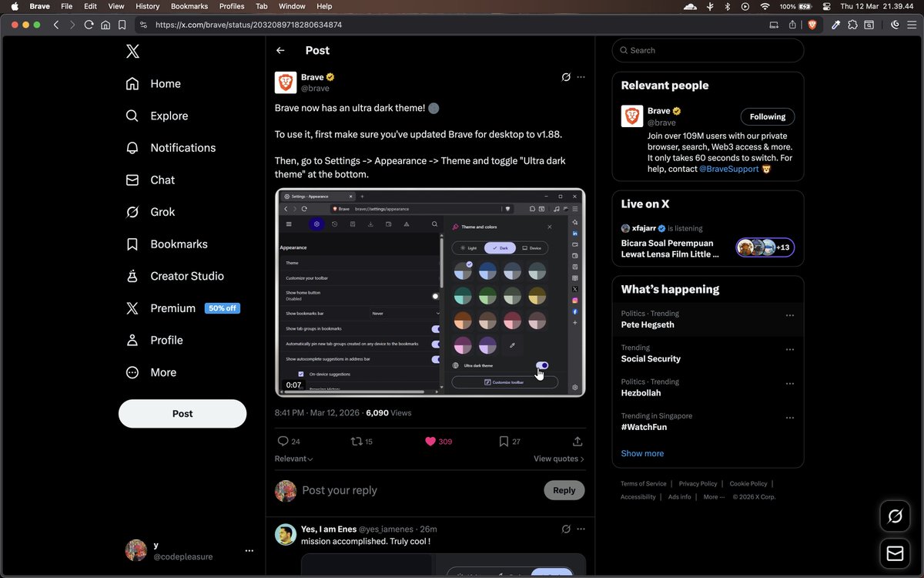Open the Relevant replies sort dropdown
This screenshot has width=924, height=578.
(293, 459)
